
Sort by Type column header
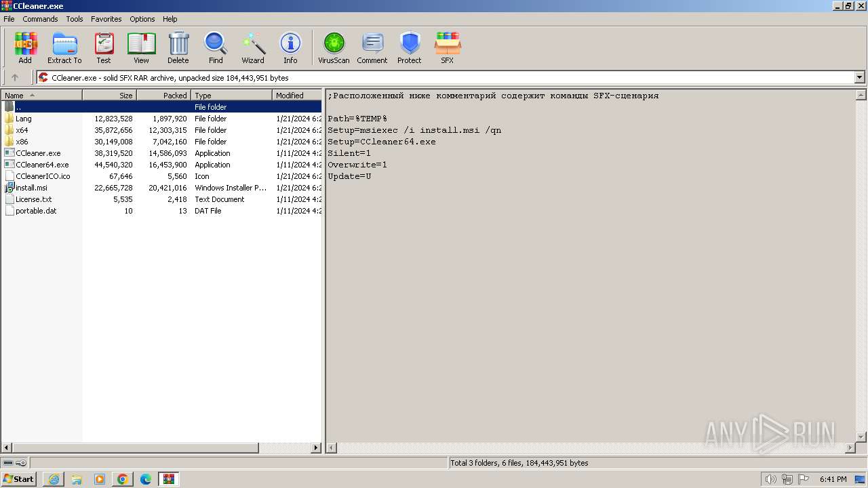pos(231,96)
